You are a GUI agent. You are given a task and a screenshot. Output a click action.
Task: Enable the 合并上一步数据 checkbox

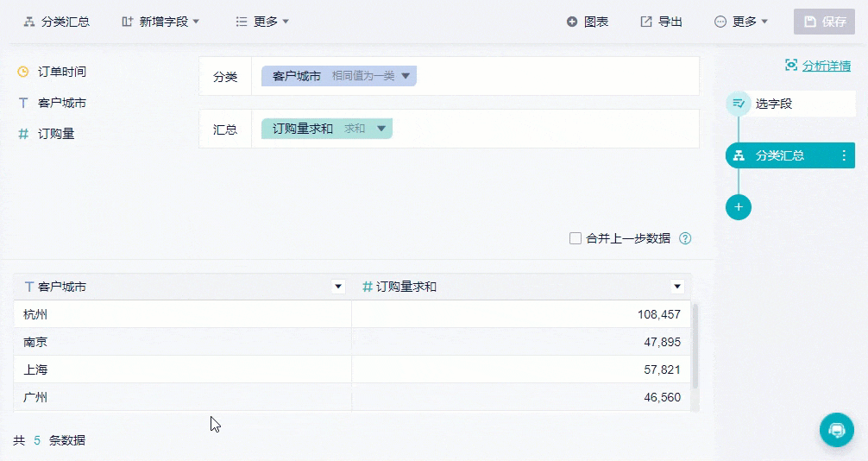point(576,238)
